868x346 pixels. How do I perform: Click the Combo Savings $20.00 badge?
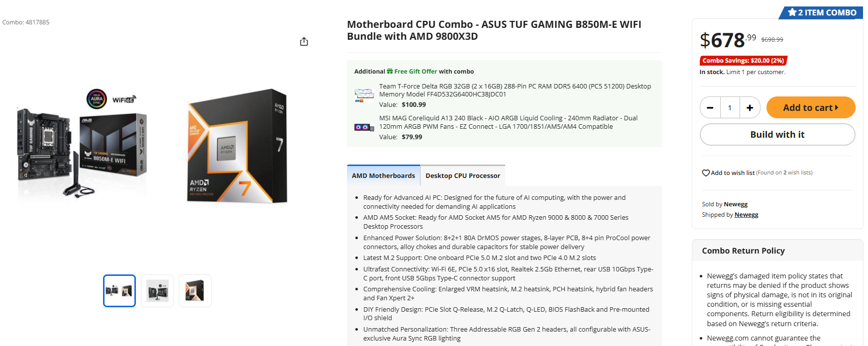743,60
